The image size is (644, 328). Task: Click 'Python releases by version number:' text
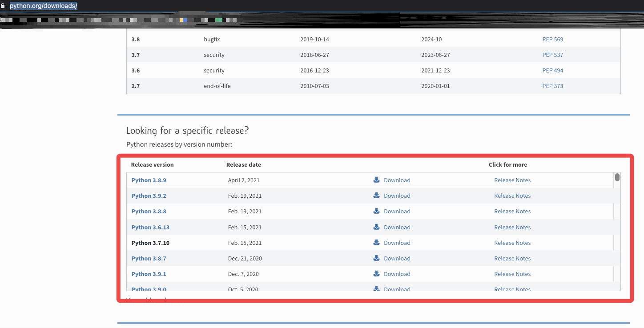click(x=179, y=144)
